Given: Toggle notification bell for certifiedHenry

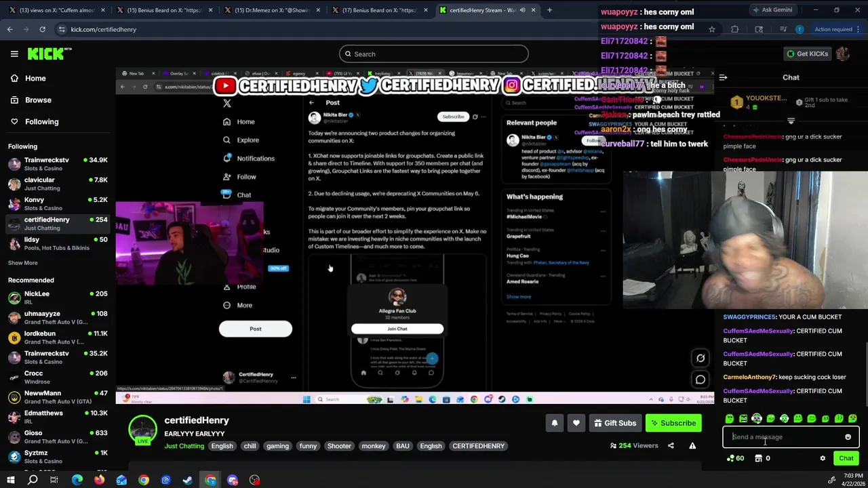Looking at the screenshot, I should 555,423.
